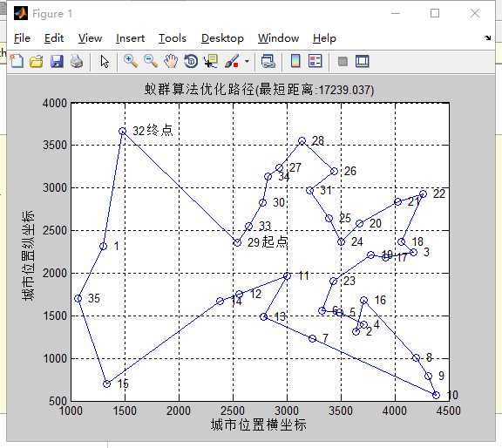Click the y-axis label 城市位置纵坐标

pyautogui.click(x=28, y=255)
